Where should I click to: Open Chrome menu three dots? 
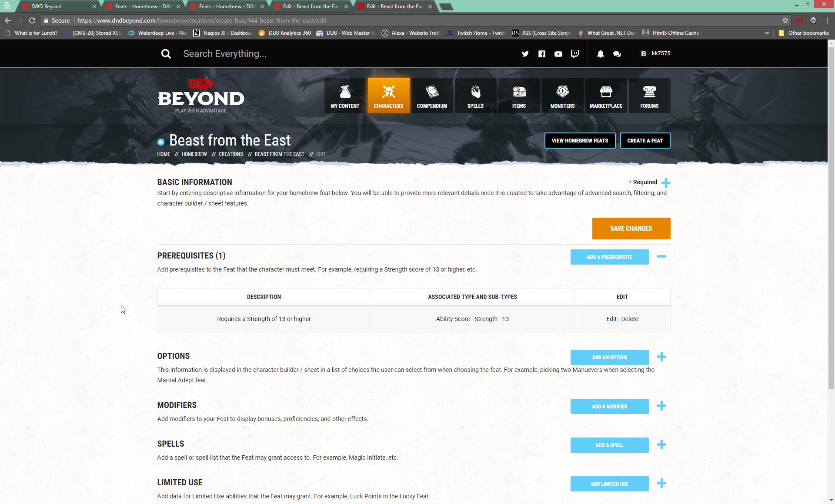[827, 20]
